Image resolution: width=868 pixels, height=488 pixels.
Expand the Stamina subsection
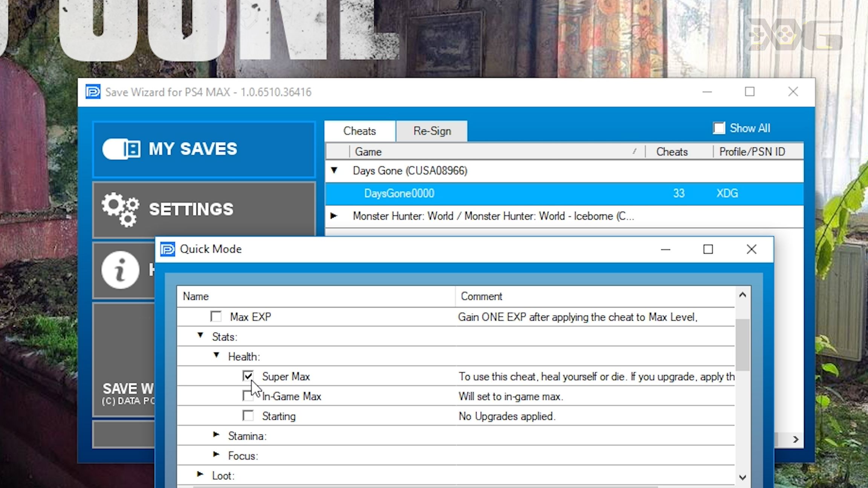(216, 436)
